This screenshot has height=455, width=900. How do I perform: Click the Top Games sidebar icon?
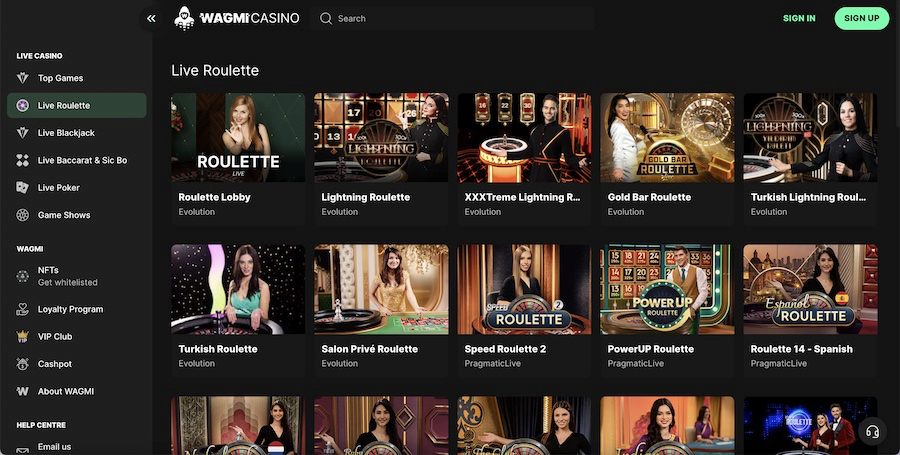22,78
